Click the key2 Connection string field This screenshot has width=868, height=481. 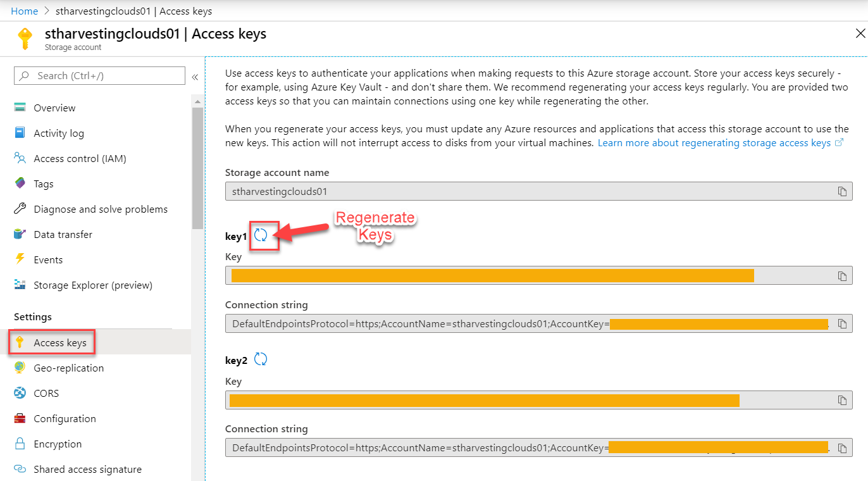click(538, 447)
